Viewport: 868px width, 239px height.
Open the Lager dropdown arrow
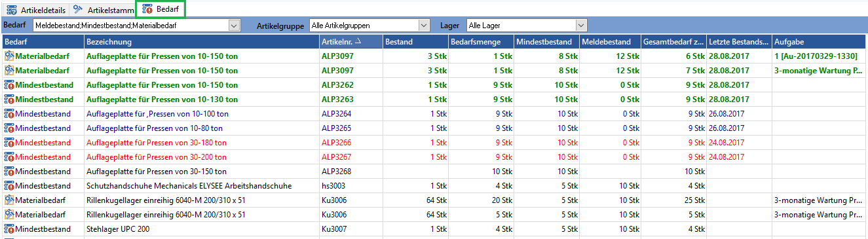point(580,26)
